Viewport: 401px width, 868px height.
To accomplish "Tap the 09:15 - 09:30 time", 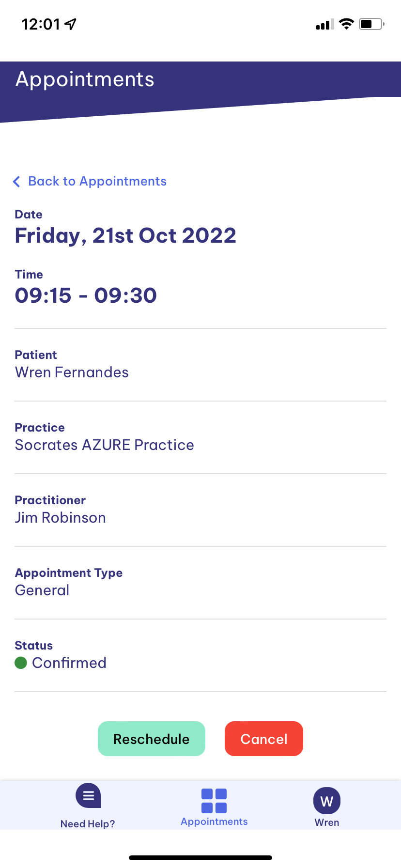I will (x=86, y=295).
